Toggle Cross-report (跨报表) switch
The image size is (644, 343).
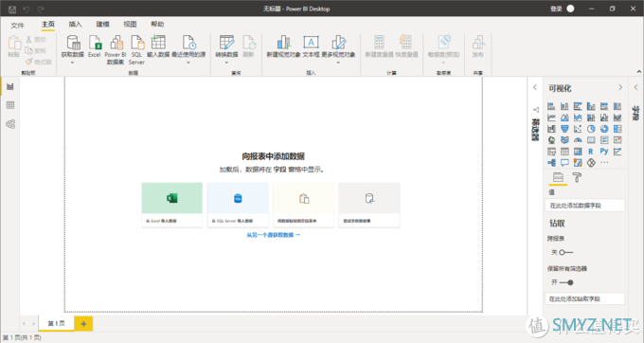[566, 252]
